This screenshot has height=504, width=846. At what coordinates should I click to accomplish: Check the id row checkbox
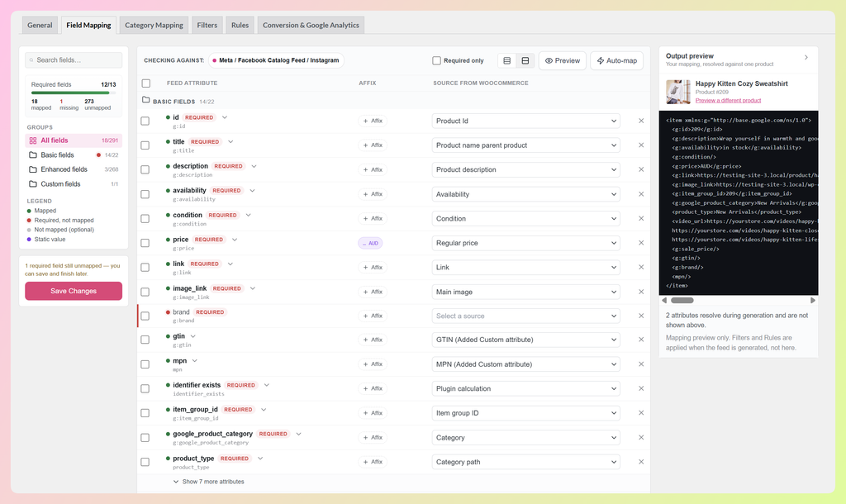(x=145, y=121)
